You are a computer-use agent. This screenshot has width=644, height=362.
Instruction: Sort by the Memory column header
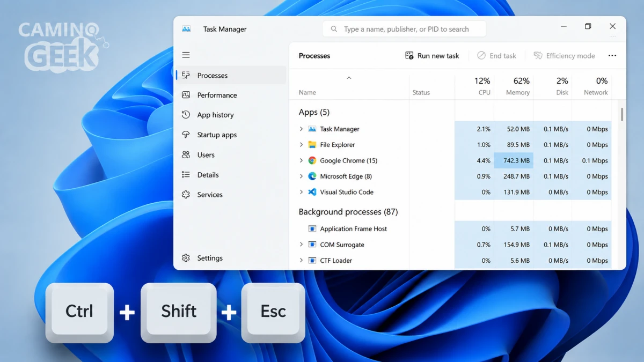tap(514, 86)
